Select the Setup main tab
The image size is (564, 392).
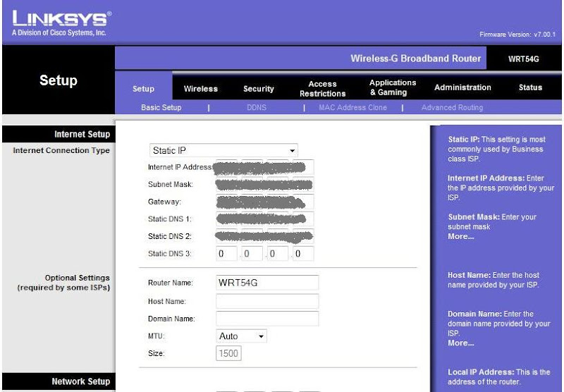point(143,88)
